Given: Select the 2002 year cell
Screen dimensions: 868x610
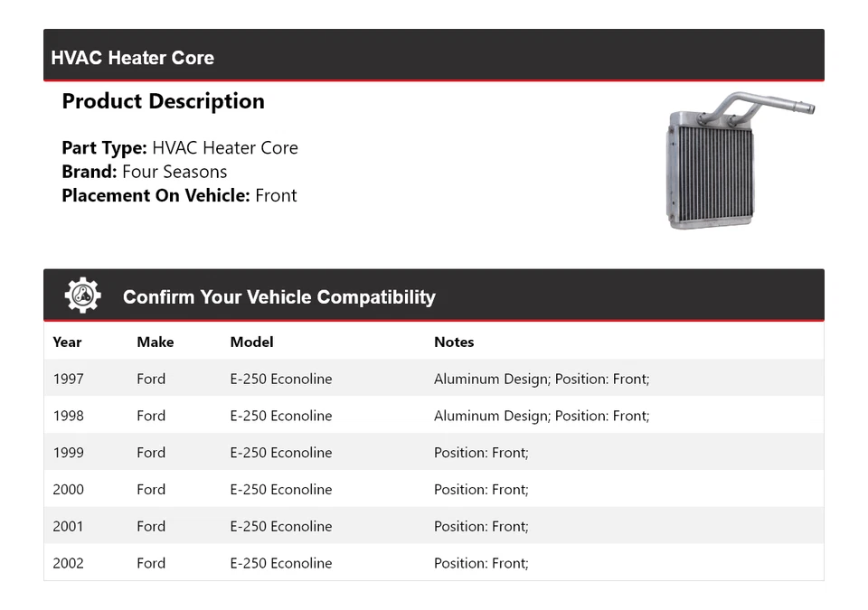Looking at the screenshot, I should (x=69, y=564).
